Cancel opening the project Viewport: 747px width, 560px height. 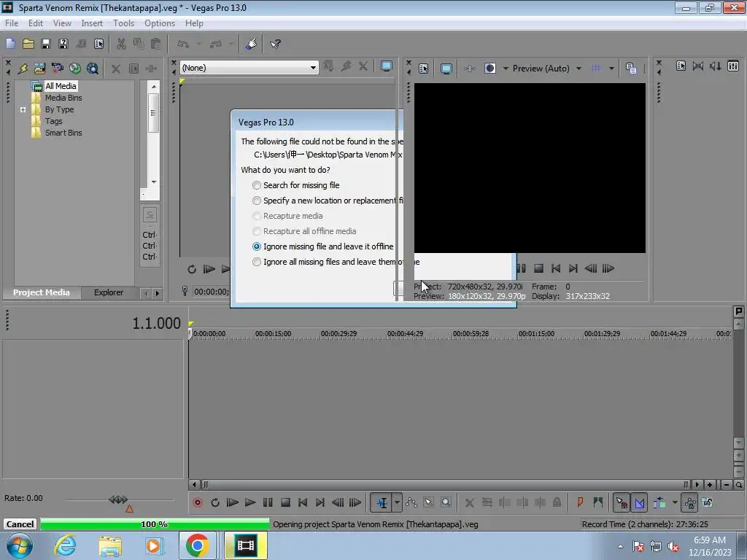tap(20, 524)
